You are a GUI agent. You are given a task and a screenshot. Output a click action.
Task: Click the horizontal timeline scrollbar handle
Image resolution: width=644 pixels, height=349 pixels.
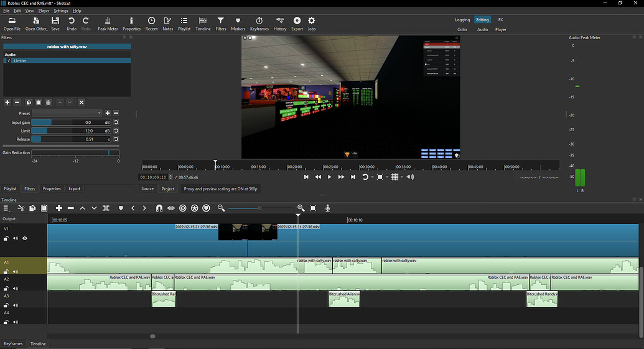click(152, 337)
